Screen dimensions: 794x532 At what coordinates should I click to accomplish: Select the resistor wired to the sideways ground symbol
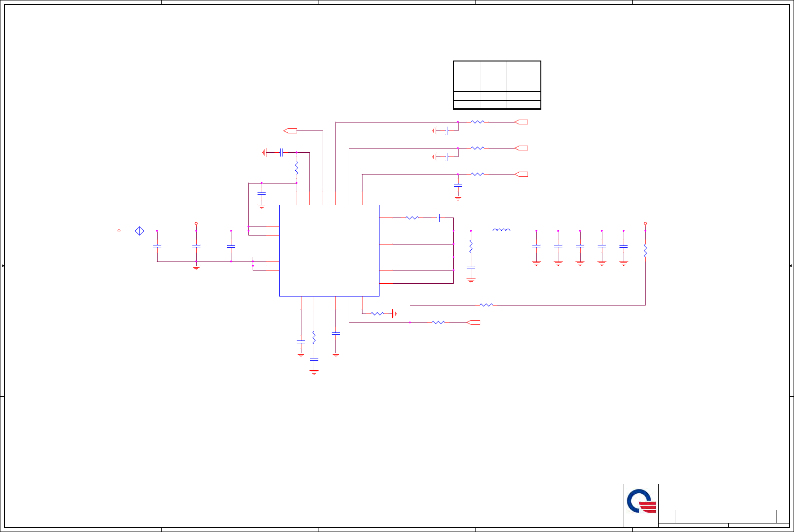tap(377, 314)
